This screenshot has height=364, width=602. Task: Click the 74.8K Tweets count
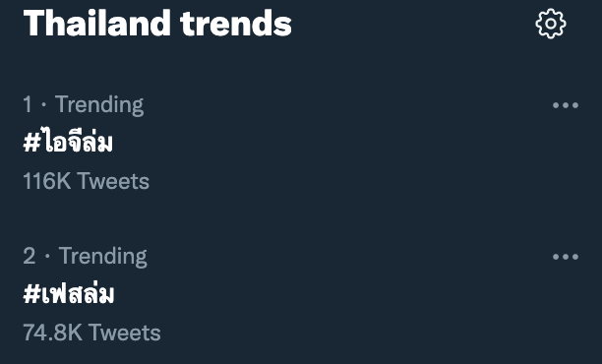[91, 333]
